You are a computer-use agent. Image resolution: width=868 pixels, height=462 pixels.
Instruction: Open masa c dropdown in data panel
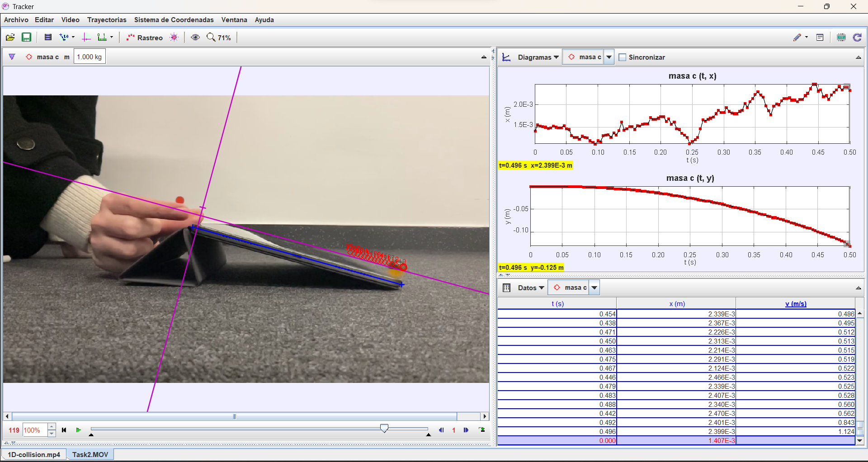[594, 288]
